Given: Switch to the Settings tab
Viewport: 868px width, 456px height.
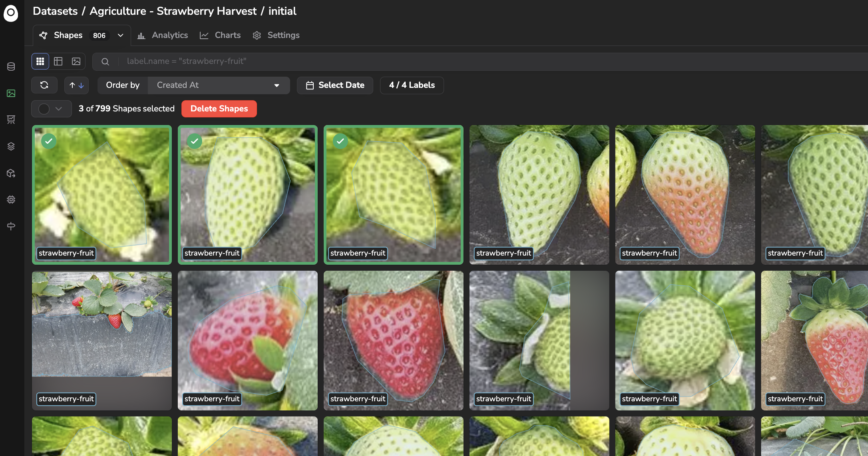Looking at the screenshot, I should pos(276,35).
